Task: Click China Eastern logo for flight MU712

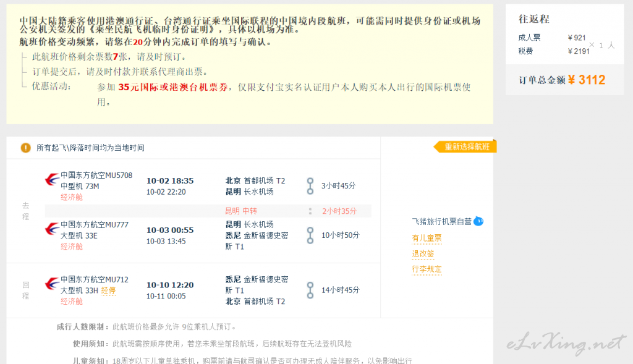Action: click(x=52, y=284)
